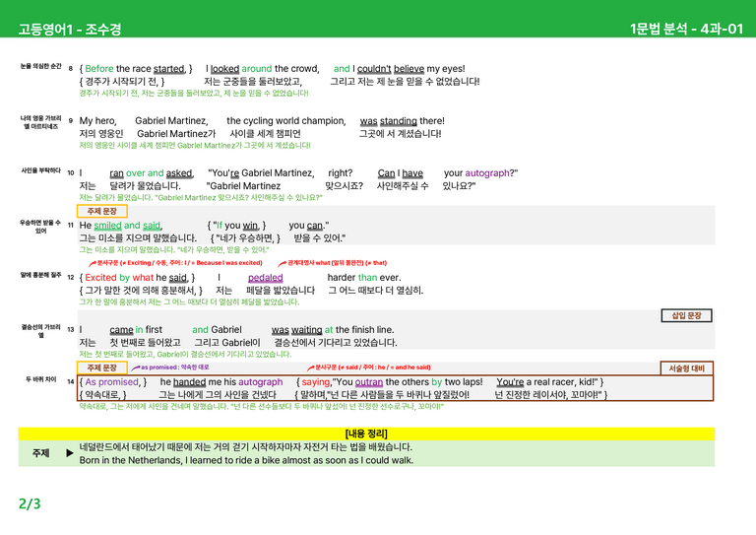Image resolution: width=756 pixels, height=535 pixels.
Task: Click the underlined green word smiled
Action: tap(107, 226)
